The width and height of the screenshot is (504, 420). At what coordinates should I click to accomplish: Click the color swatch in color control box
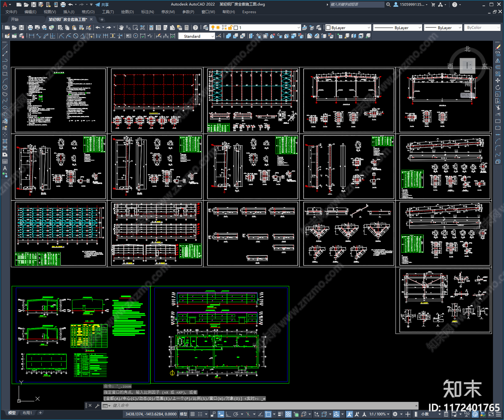pos(328,28)
